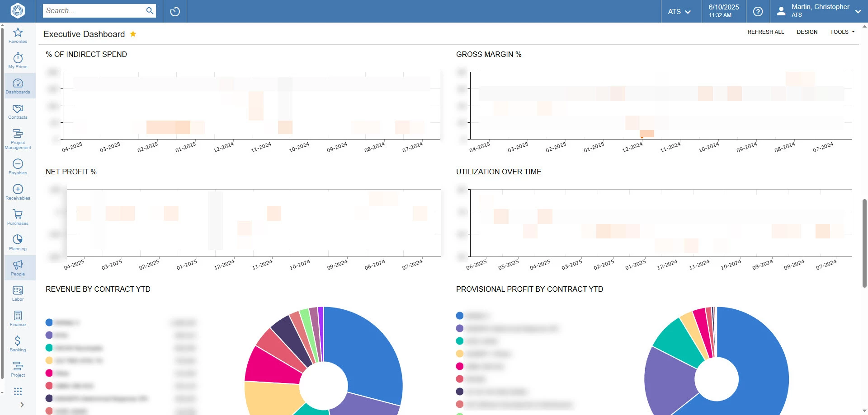Click the REVENUE BY CONTRACT YTD title

pos(98,289)
